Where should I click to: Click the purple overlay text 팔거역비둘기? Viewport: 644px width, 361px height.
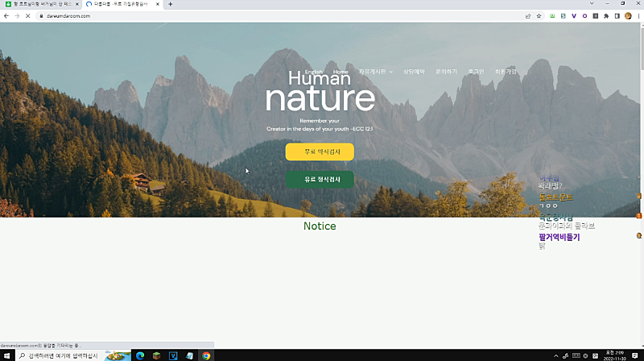pyautogui.click(x=559, y=237)
